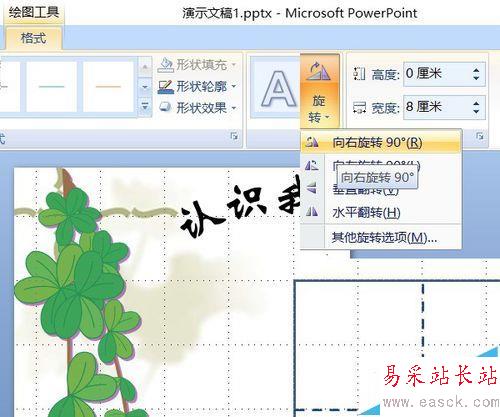Click the shape effects icon

click(166, 108)
